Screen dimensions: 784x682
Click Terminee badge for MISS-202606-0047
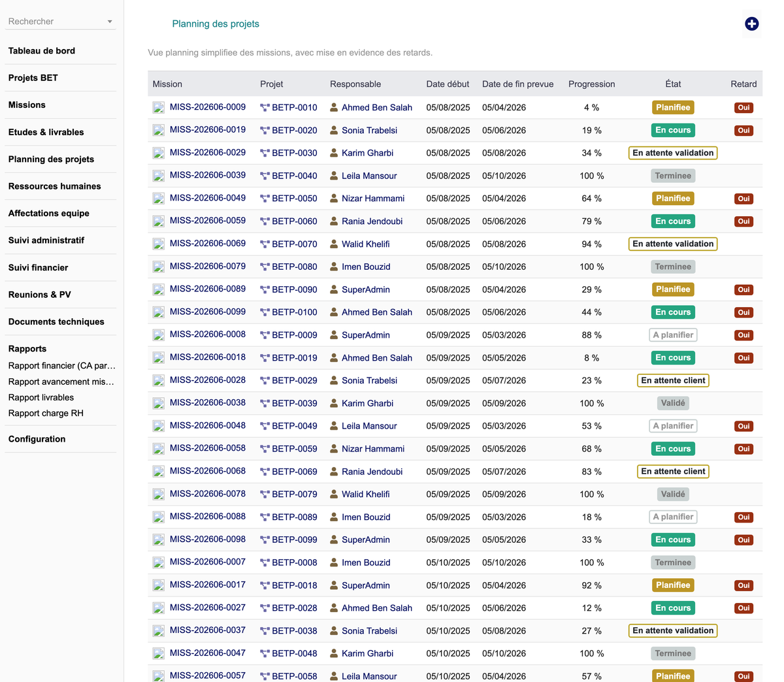[673, 653]
